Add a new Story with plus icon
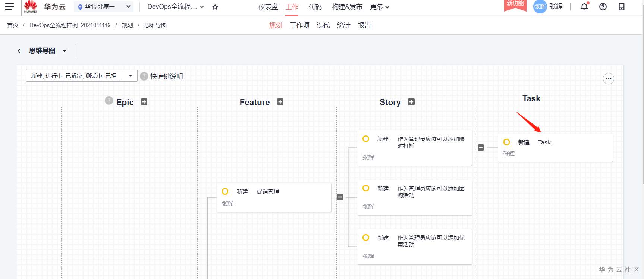 (x=411, y=102)
